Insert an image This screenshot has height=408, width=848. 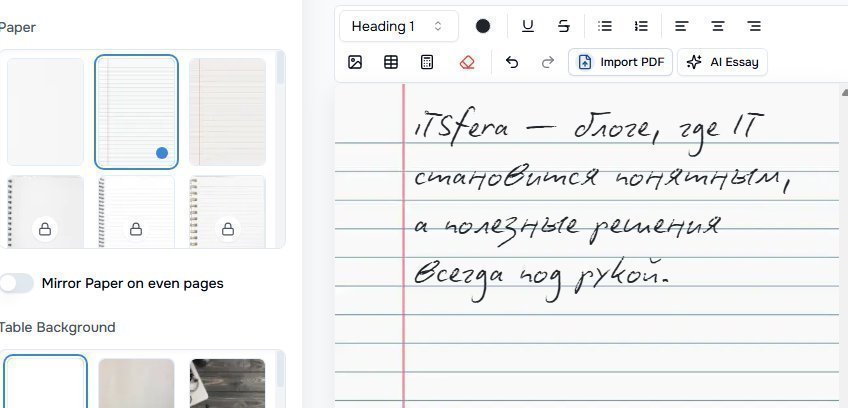355,62
